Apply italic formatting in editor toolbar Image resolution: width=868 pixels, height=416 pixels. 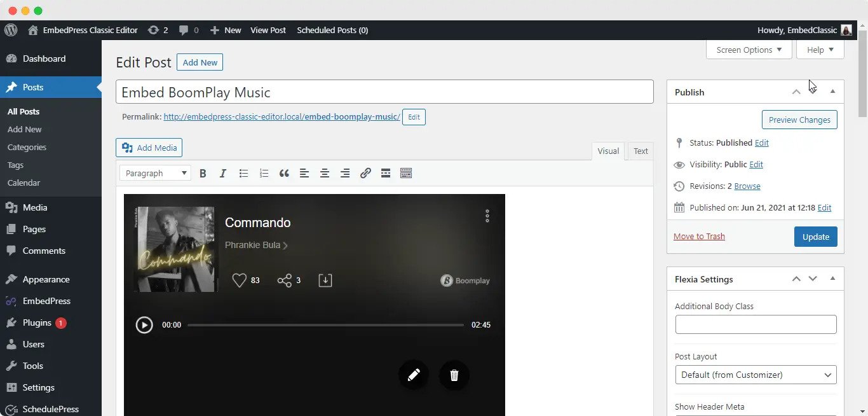tap(223, 173)
